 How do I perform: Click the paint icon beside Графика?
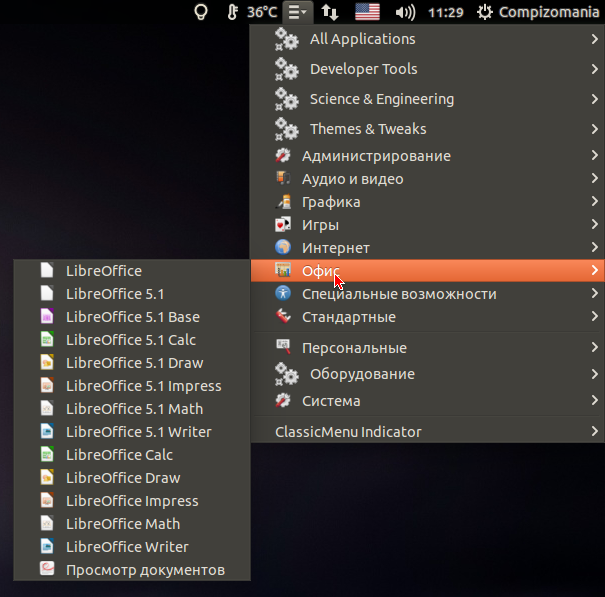click(283, 201)
